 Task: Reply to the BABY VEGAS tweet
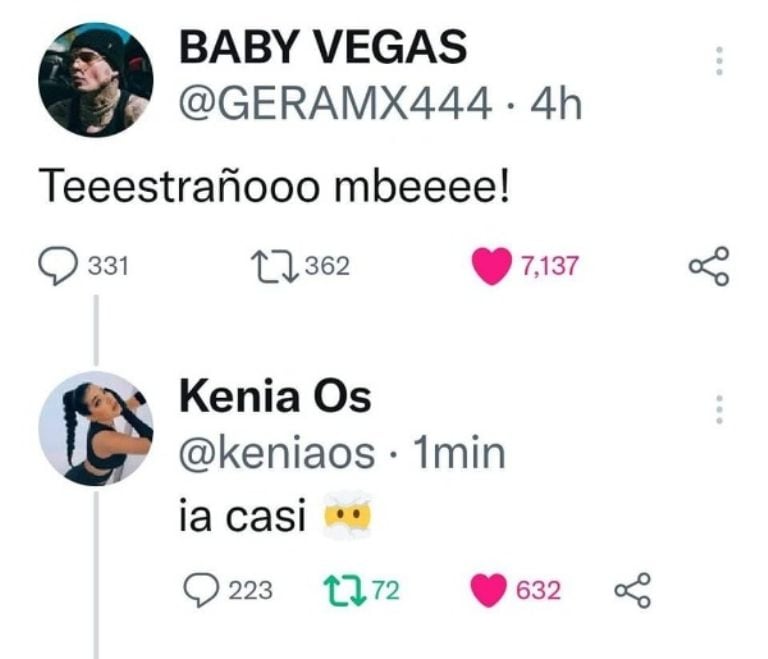(x=57, y=266)
